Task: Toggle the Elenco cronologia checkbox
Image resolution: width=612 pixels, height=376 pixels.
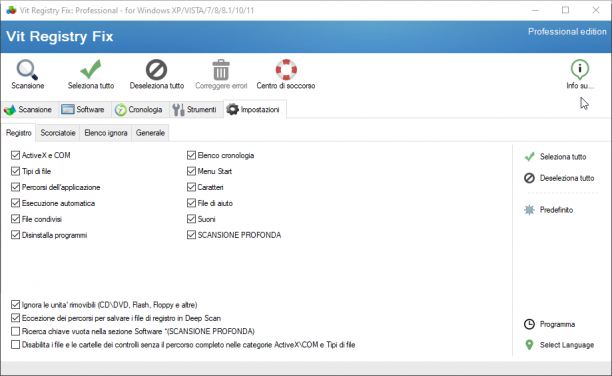Action: [x=191, y=155]
